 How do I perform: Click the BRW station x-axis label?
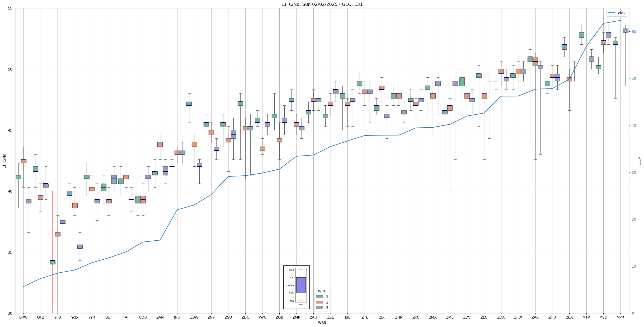coord(23,317)
